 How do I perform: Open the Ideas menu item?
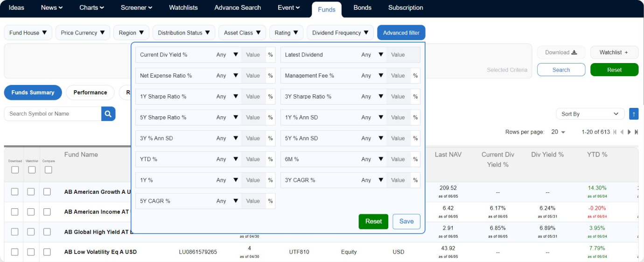pos(16,7)
